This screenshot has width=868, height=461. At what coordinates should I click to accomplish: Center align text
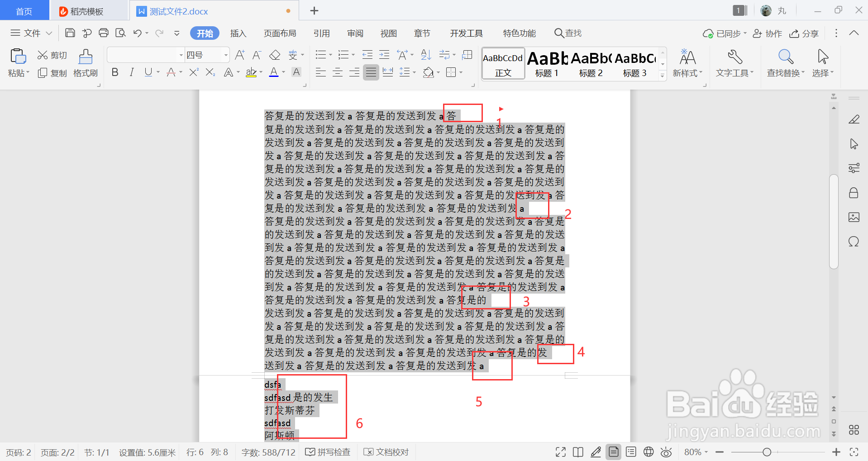(338, 72)
